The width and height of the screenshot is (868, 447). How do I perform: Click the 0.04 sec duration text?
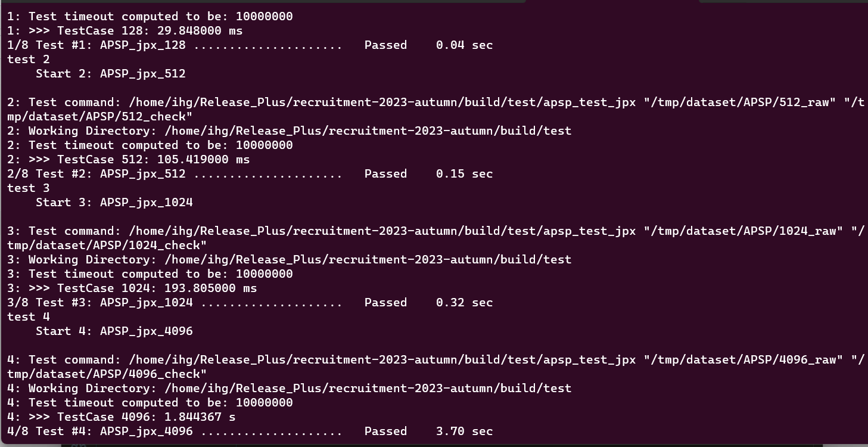click(464, 45)
